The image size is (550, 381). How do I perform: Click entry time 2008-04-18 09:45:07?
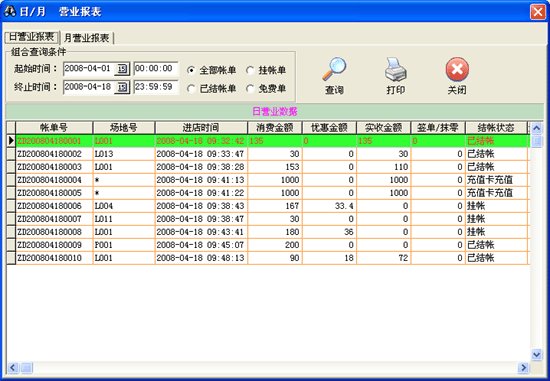pyautogui.click(x=201, y=245)
